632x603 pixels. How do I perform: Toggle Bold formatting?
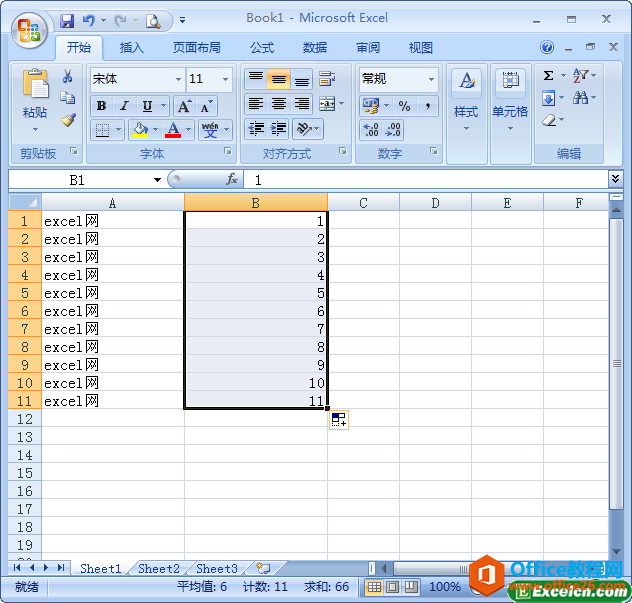(101, 106)
